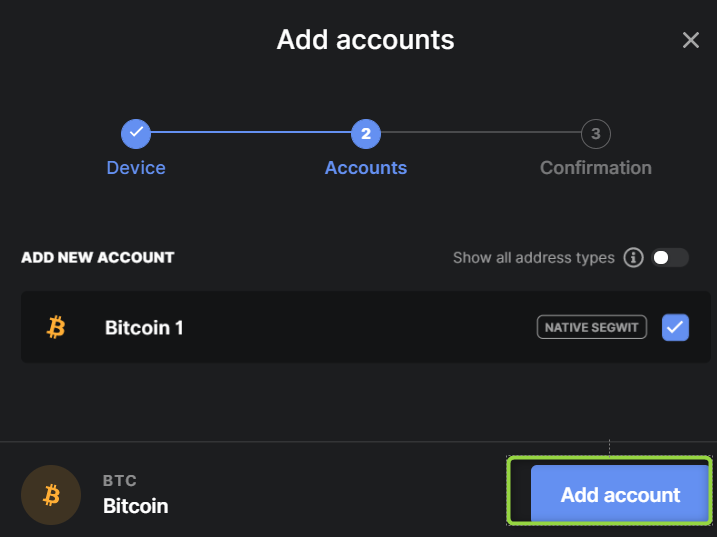The width and height of the screenshot is (717, 537).
Task: Click the completed Device step checkmark circle
Action: (x=136, y=134)
